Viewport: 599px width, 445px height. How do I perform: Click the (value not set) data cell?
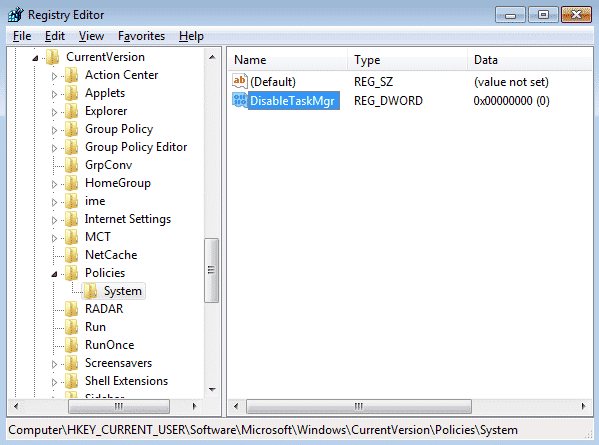511,82
